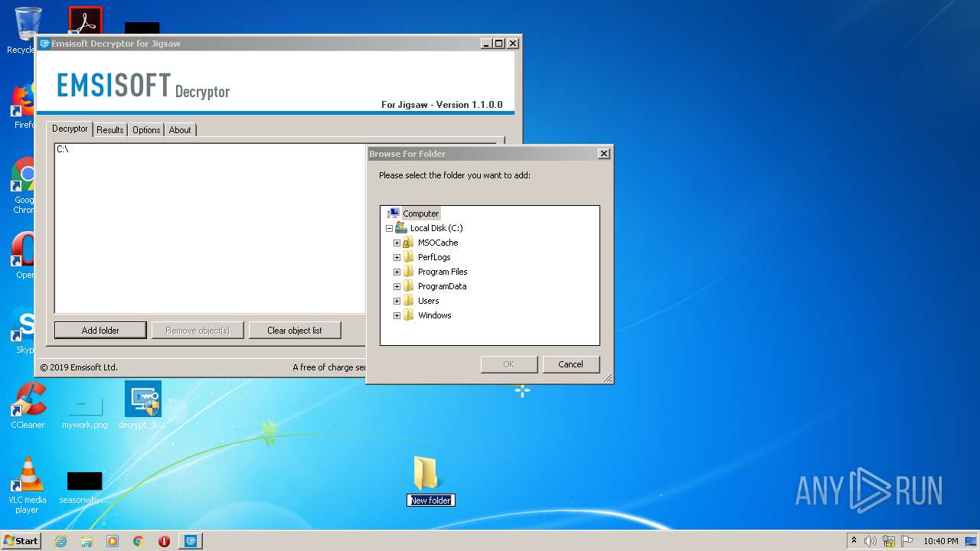Launch Skype desktop shortcut
Screen dimensions: 980x551
(x=24, y=331)
